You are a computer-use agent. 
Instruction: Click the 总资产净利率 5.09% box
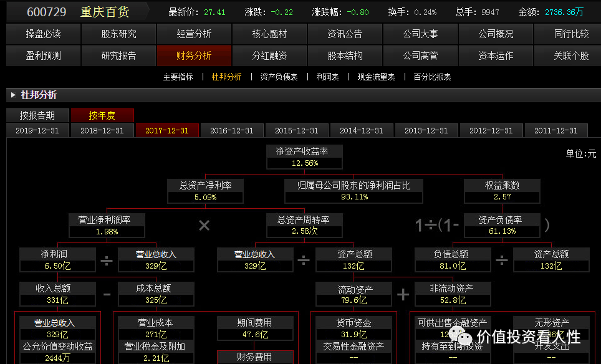click(x=206, y=191)
